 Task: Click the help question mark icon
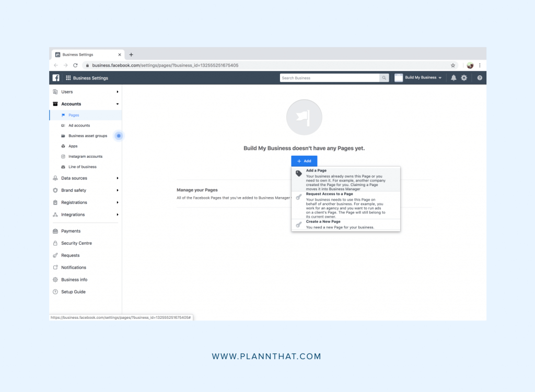480,78
